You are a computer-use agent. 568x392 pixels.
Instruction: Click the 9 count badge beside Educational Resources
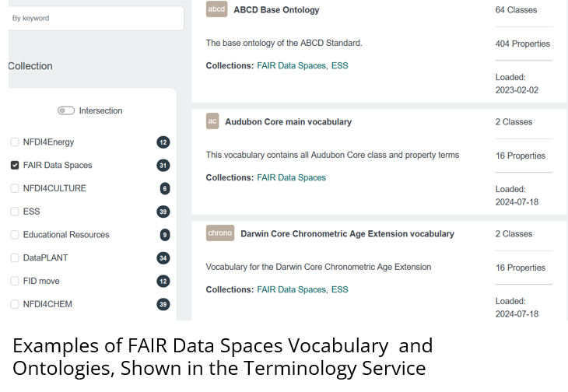click(x=165, y=235)
